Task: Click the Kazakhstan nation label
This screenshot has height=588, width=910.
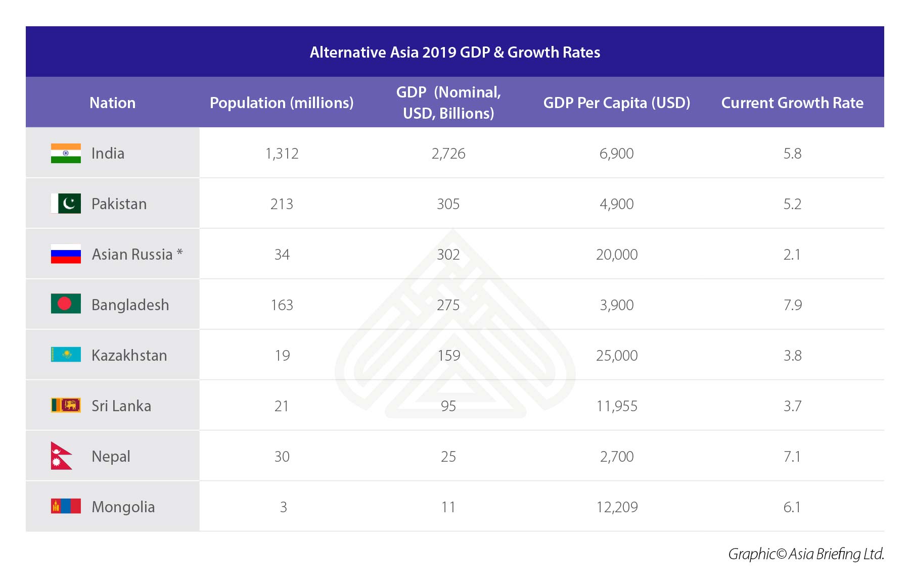Action: (129, 355)
